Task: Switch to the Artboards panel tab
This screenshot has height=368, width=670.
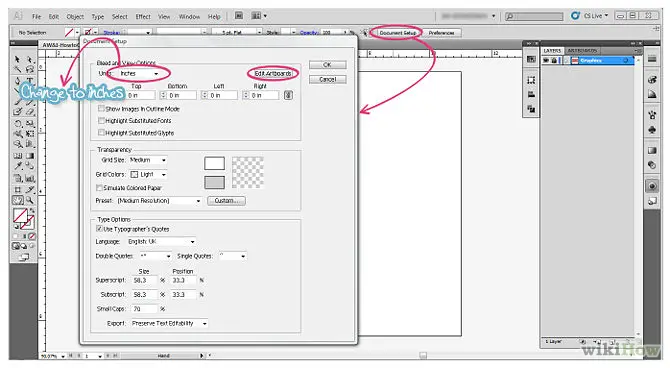Action: point(582,50)
